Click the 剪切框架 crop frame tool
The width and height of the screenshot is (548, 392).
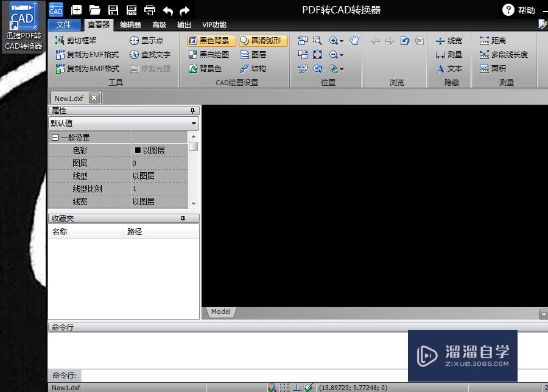tap(76, 41)
